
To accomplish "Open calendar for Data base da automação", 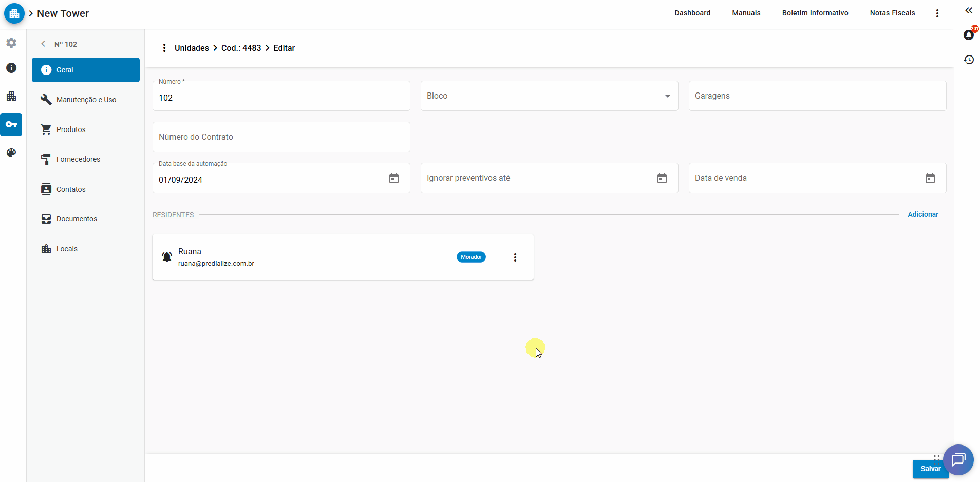I will click(394, 178).
